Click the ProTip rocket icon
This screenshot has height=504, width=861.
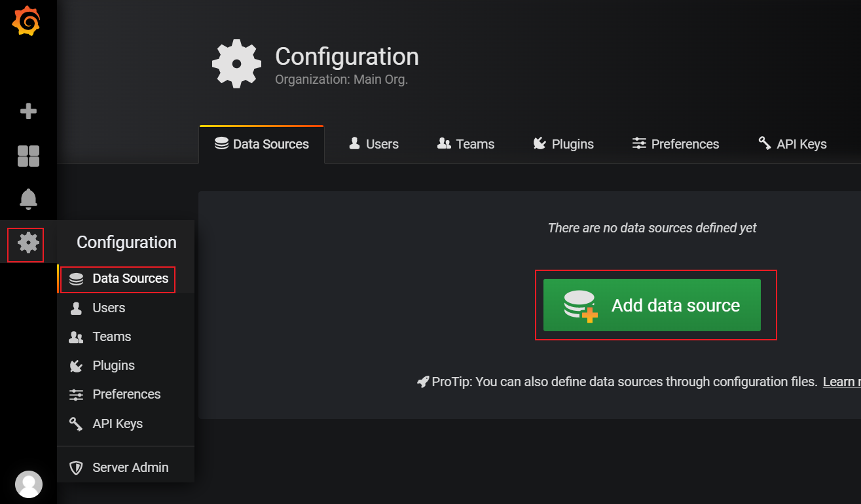tap(423, 382)
